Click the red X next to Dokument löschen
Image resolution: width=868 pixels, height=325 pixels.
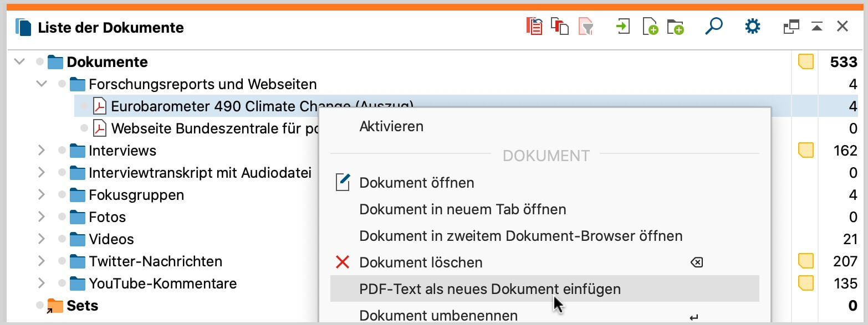tap(343, 262)
